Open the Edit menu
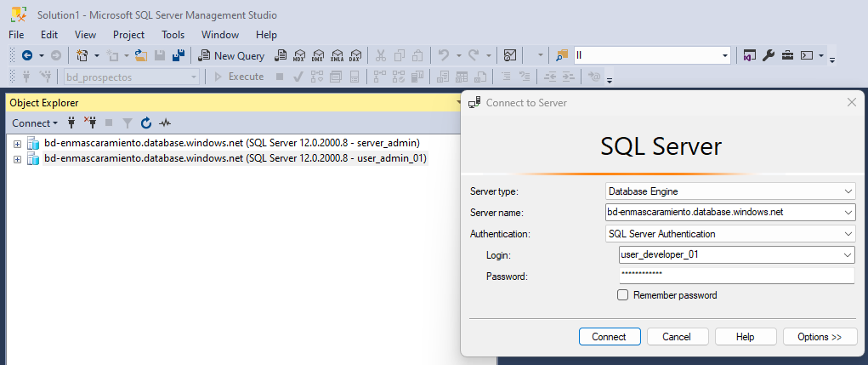Image resolution: width=868 pixels, height=365 pixels. (x=49, y=35)
